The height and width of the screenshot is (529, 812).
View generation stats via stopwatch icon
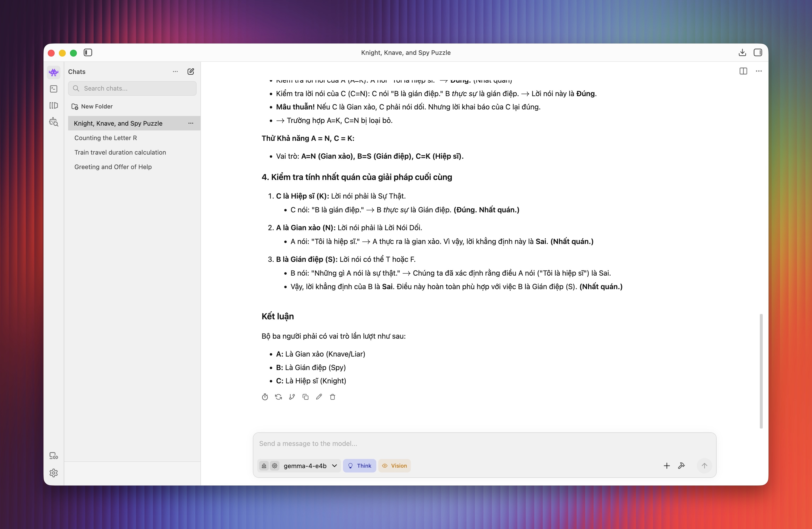click(265, 397)
